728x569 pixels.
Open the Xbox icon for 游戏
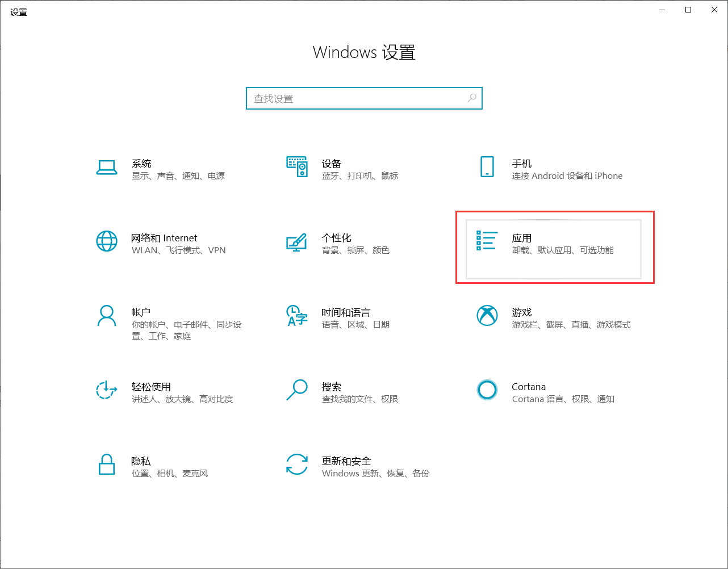pos(487,316)
